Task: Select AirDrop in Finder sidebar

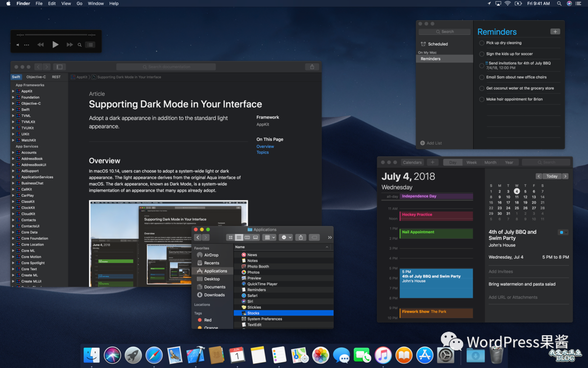Action: point(212,255)
